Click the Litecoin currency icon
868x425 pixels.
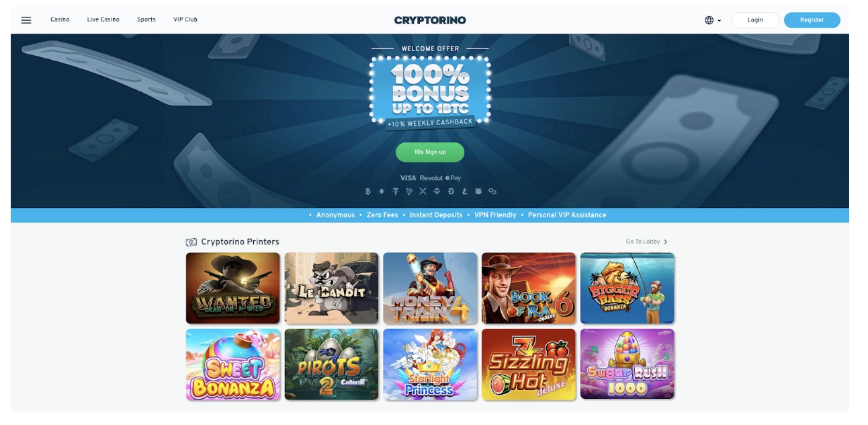465,192
